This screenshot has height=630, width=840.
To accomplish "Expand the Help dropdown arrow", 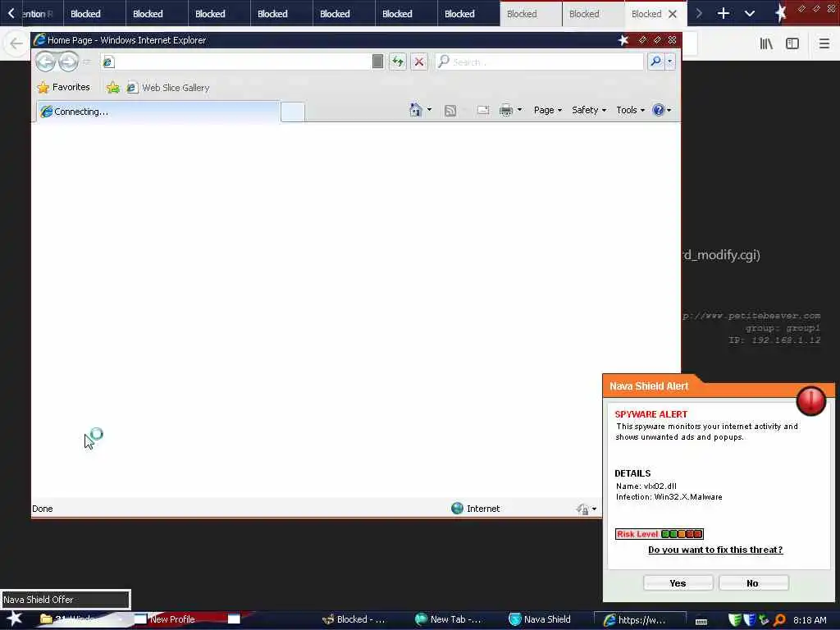I will [669, 110].
